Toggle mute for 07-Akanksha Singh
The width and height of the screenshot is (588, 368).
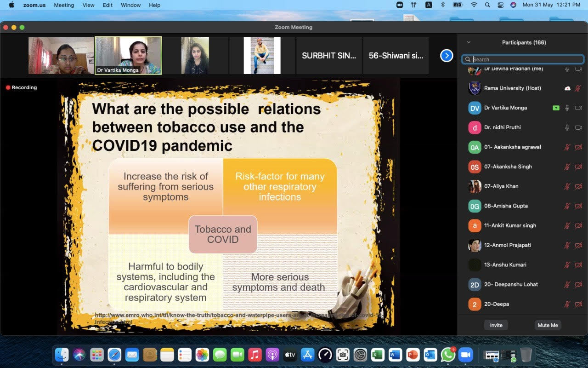[x=567, y=167]
